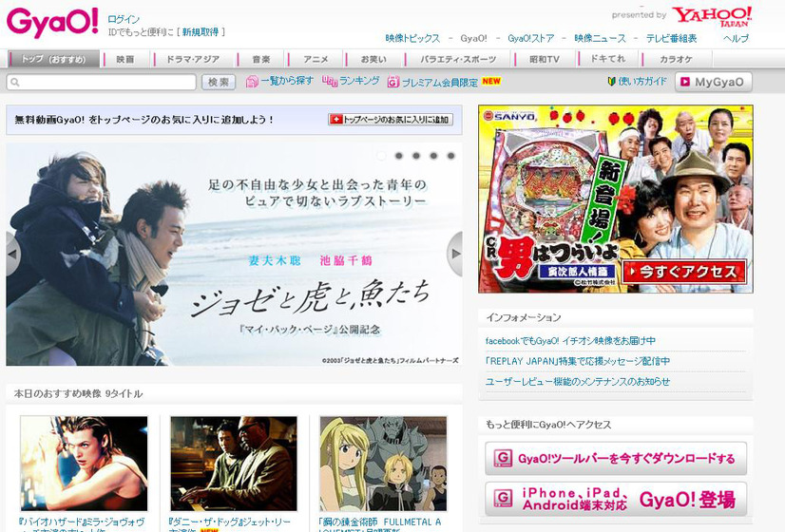The height and width of the screenshot is (532, 785).
Task: Click the ログイン link
Action: tap(124, 20)
